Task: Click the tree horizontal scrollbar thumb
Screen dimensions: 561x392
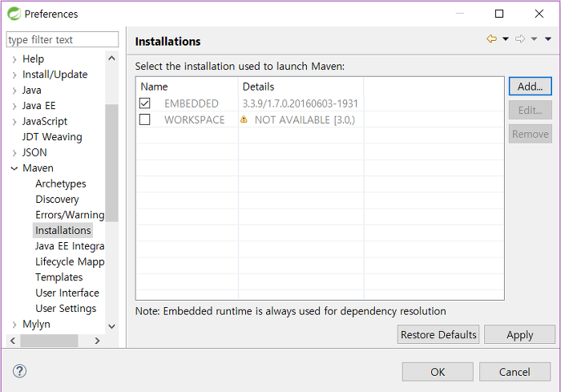Action: click(49, 341)
